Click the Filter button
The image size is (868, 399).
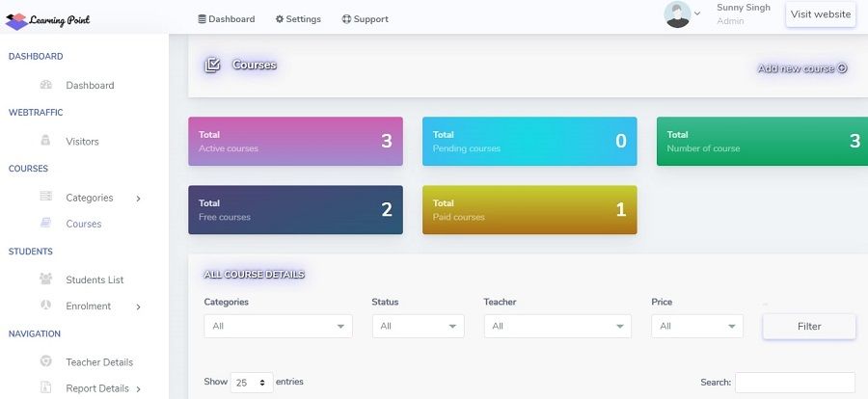coord(809,326)
